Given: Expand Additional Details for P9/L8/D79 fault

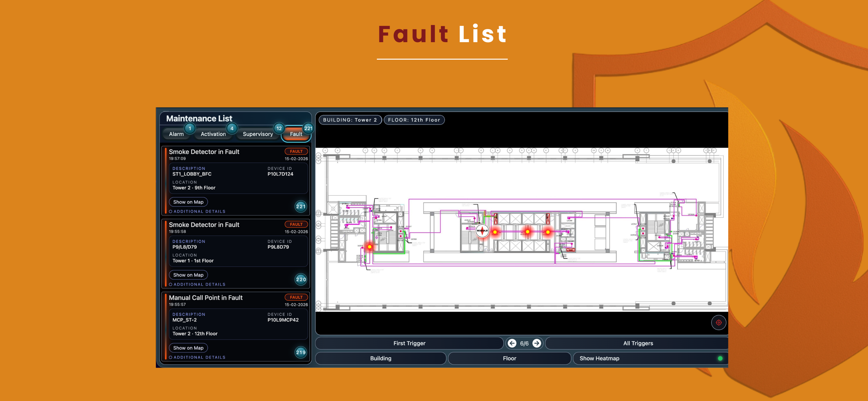Looking at the screenshot, I should coord(197,285).
